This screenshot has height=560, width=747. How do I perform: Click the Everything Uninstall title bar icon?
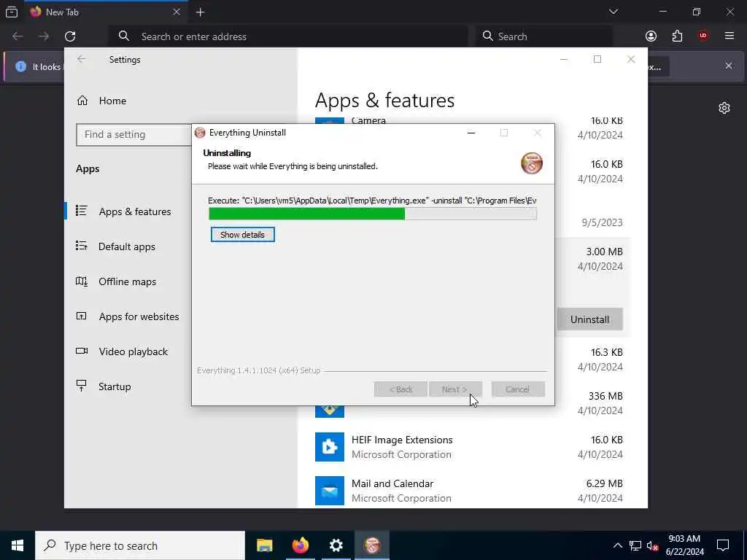[x=200, y=133]
